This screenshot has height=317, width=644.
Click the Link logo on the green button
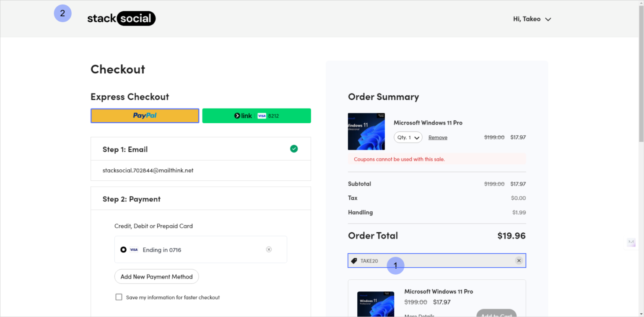(x=243, y=116)
